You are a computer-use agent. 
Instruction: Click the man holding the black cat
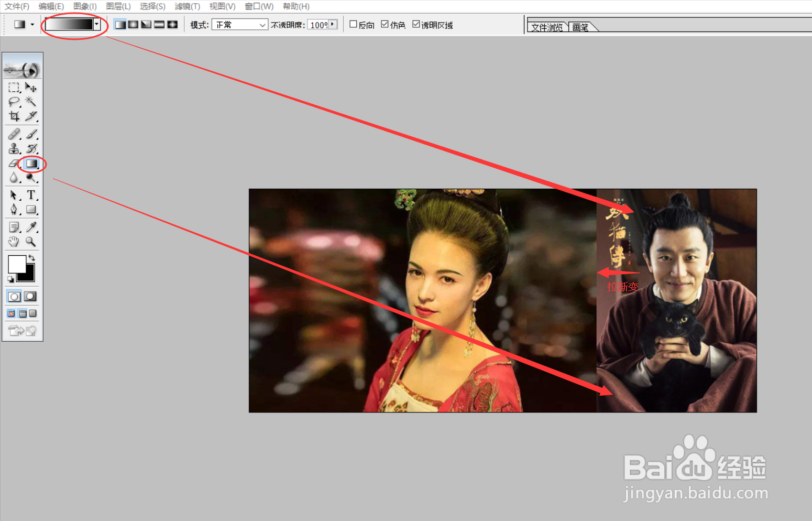click(x=677, y=301)
